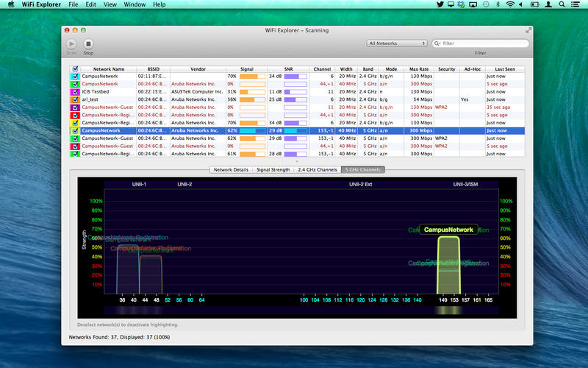Click the UNII-3/ISM band label
The height and width of the screenshot is (368, 588).
point(465,185)
